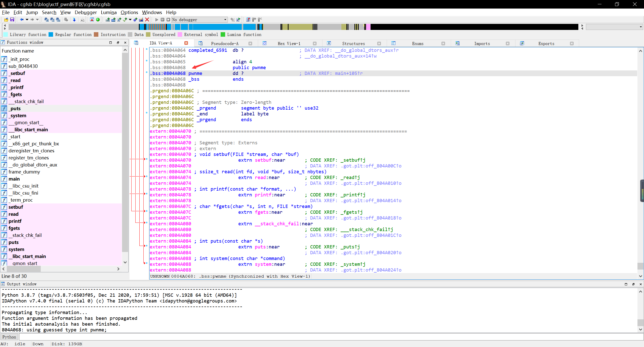Start the process with the play icon
The height and width of the screenshot is (347, 644).
157,20
